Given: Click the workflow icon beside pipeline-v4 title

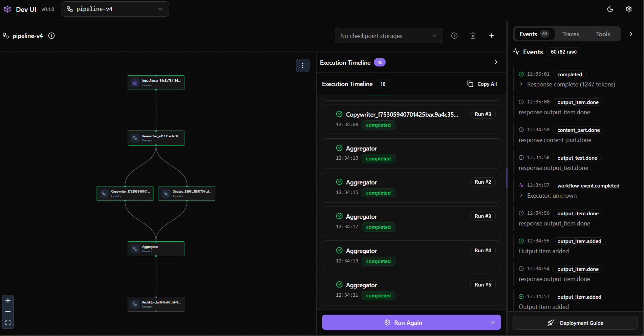Looking at the screenshot, I should [x=6, y=36].
